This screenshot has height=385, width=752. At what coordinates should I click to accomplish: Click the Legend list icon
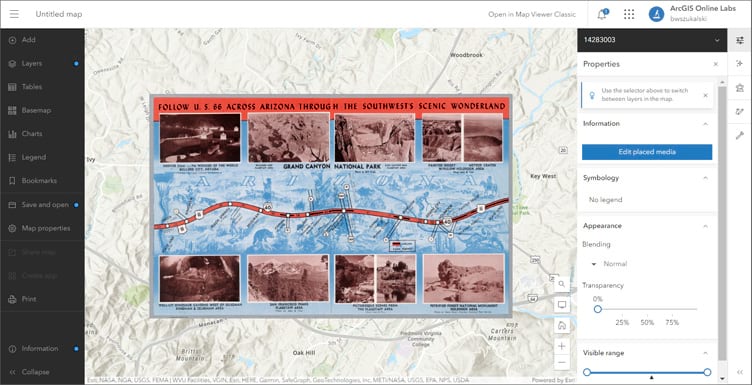tap(12, 157)
